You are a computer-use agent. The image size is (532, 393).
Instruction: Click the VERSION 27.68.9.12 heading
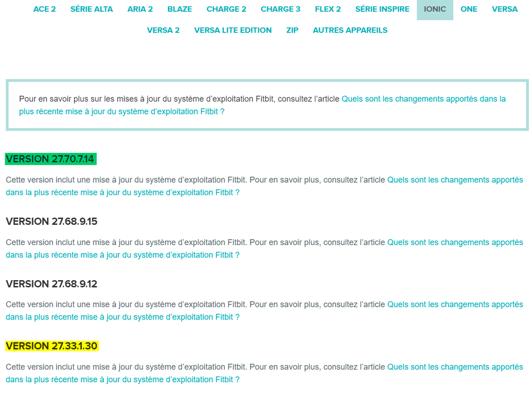(x=52, y=284)
